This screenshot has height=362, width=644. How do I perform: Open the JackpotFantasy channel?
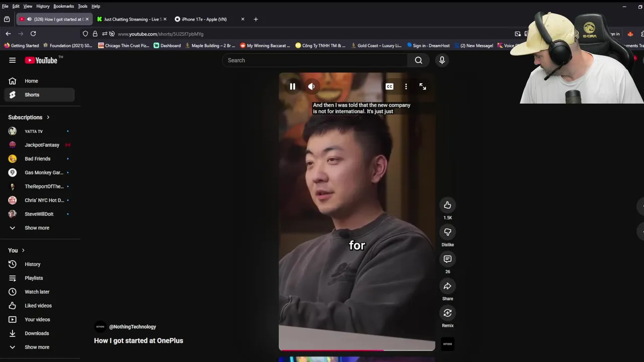tap(39, 145)
